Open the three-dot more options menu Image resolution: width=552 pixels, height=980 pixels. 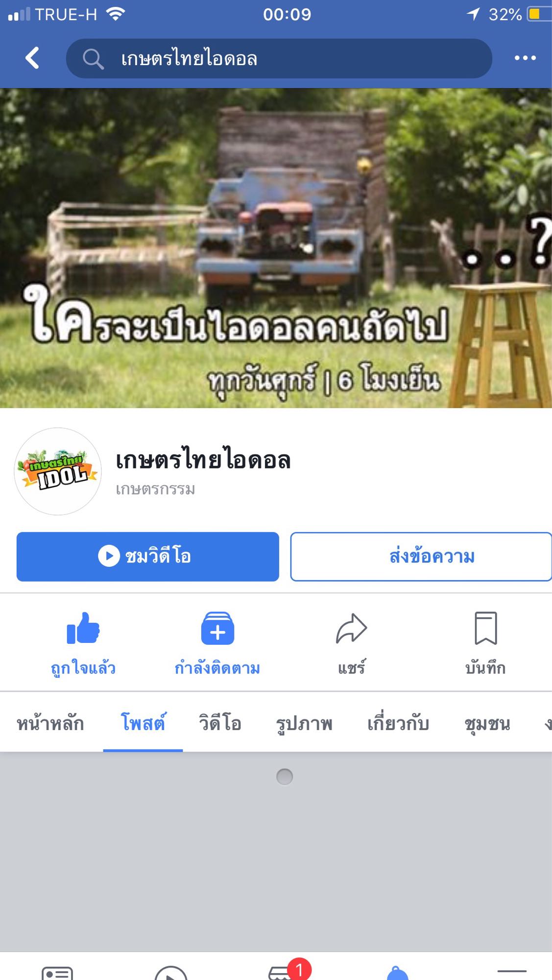click(525, 58)
